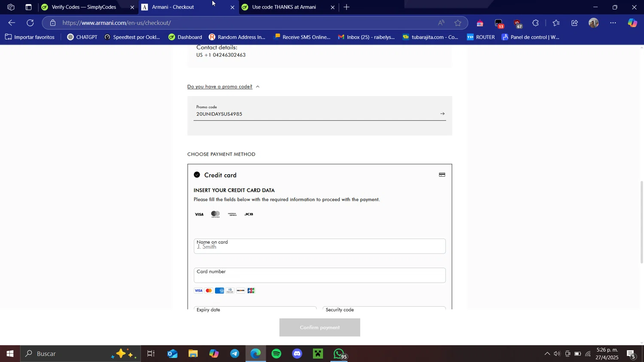Launch Telegram from taskbar
Screen dimensions: 644x362
[235, 354]
